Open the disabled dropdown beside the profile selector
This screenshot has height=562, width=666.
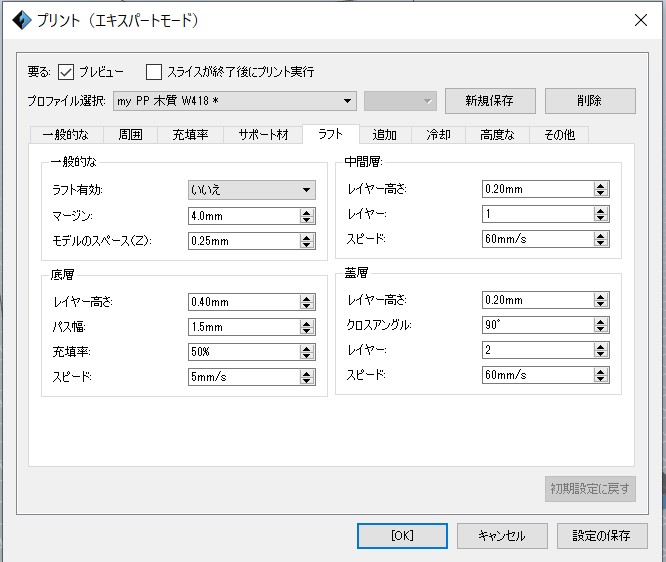tap(400, 101)
